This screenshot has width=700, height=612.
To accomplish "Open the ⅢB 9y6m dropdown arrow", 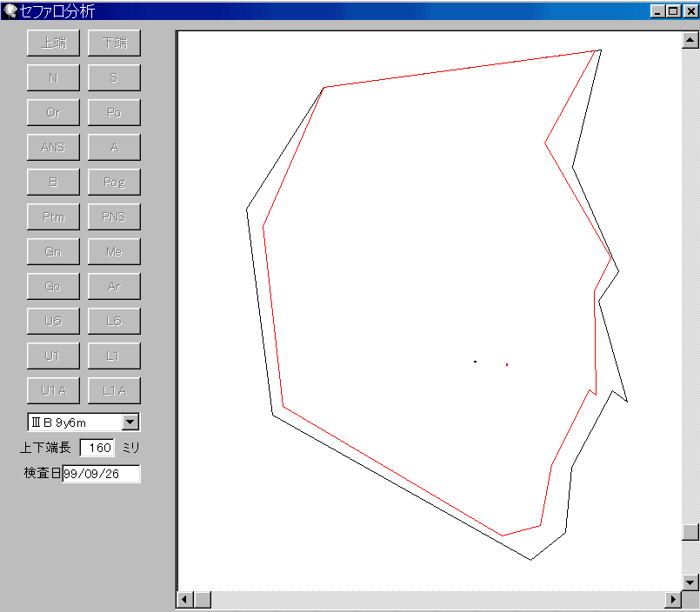I will (130, 422).
